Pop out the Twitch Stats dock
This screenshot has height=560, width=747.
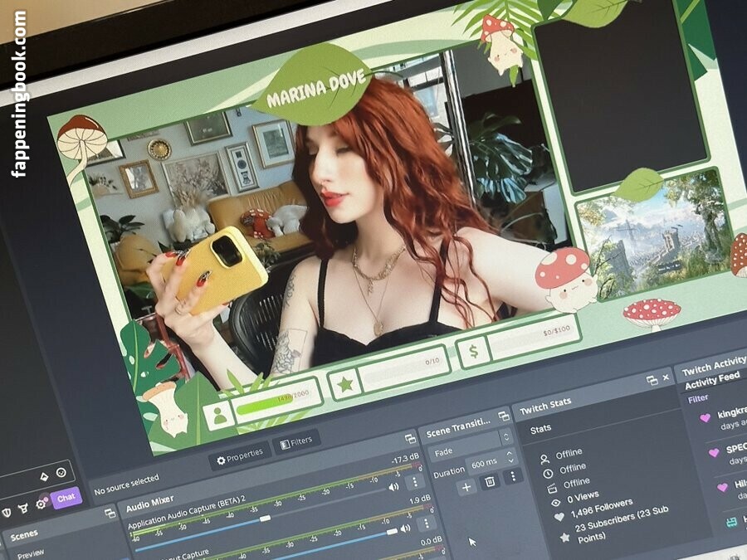(x=652, y=380)
